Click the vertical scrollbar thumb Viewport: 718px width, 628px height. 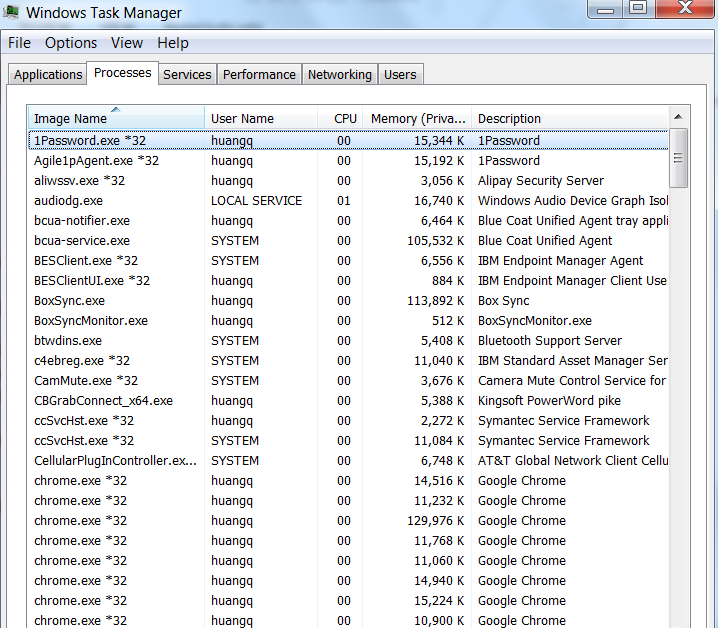(678, 158)
